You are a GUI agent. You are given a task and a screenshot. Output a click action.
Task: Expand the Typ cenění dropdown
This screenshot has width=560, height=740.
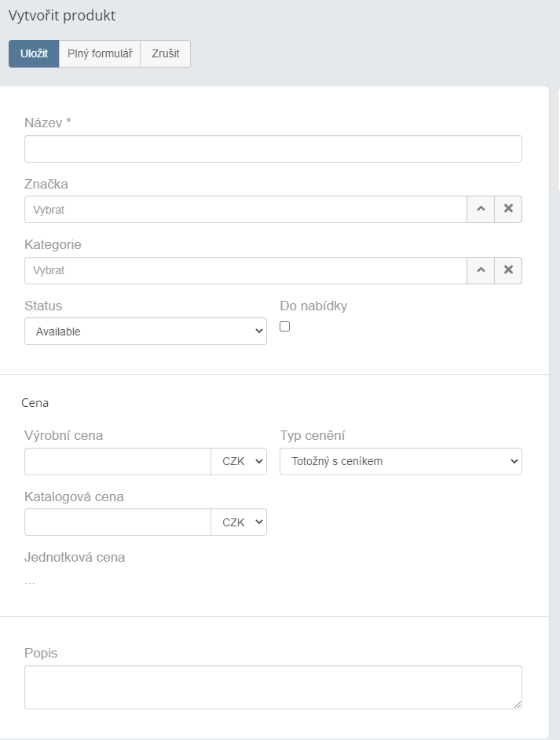pos(401,461)
